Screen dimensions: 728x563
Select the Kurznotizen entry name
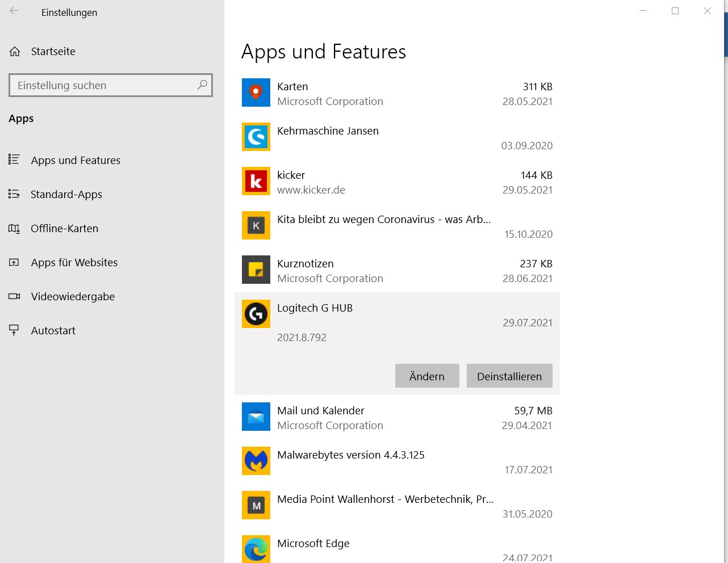point(306,263)
